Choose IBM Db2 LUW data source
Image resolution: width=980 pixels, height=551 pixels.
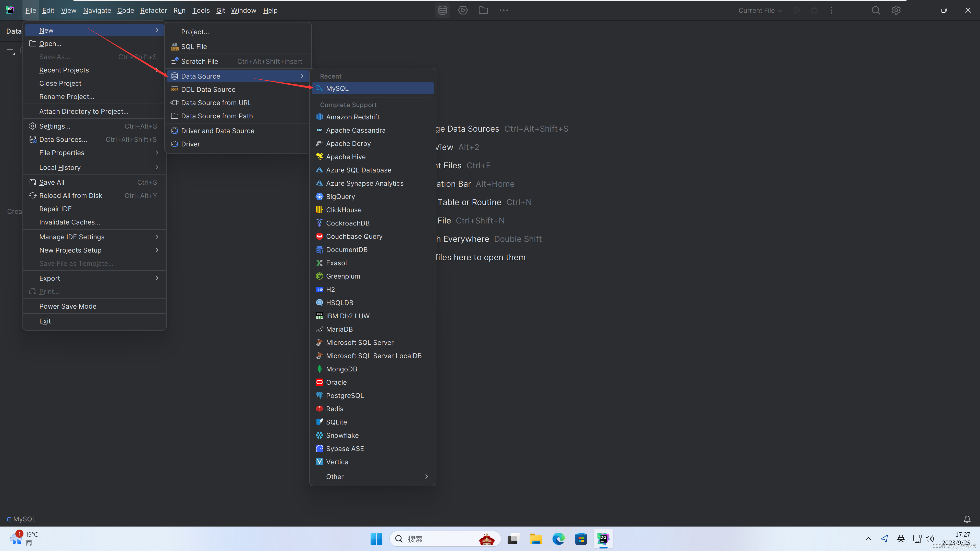pos(372,316)
